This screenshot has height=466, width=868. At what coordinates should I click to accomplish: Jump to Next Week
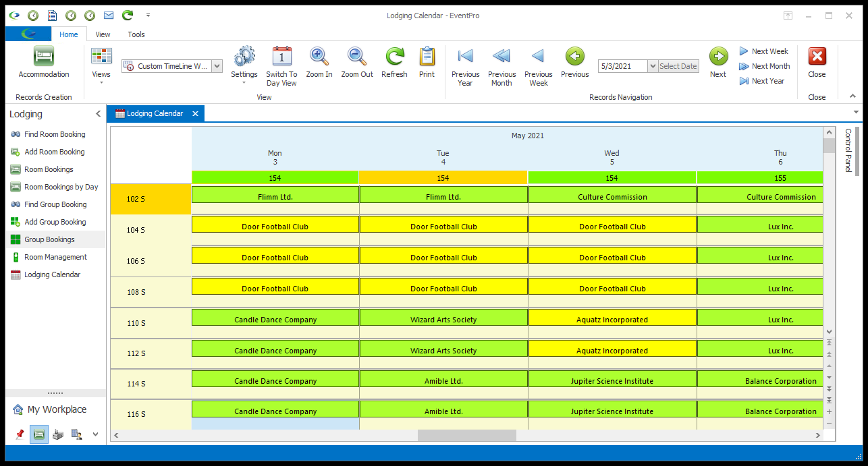[x=763, y=51]
